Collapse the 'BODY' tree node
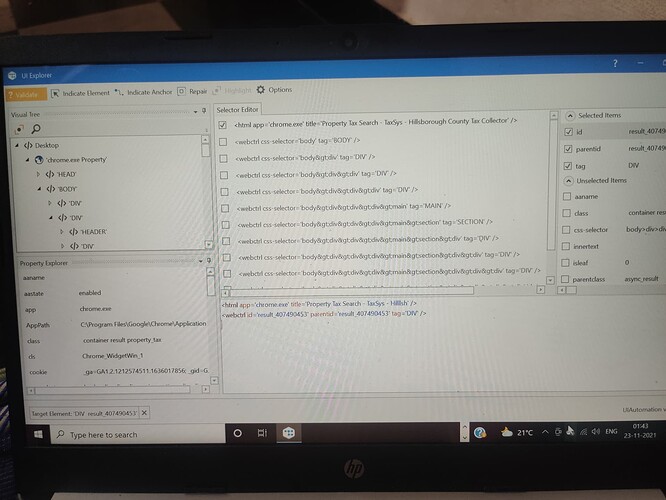Viewport: 666px width, 500px height. click(39, 189)
